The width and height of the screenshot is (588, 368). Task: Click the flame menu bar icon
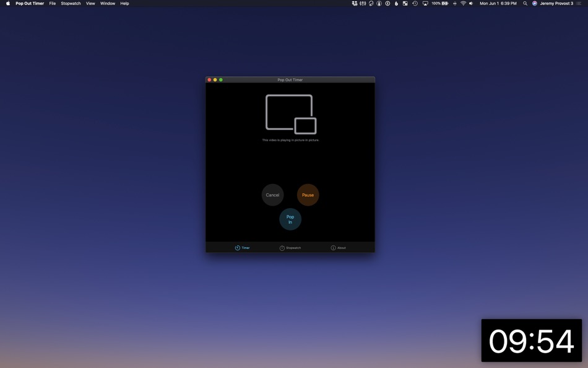click(396, 3)
